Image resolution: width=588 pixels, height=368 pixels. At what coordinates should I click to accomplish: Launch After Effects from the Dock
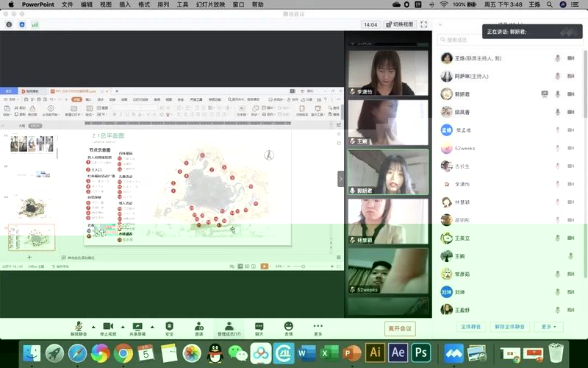pos(398,353)
